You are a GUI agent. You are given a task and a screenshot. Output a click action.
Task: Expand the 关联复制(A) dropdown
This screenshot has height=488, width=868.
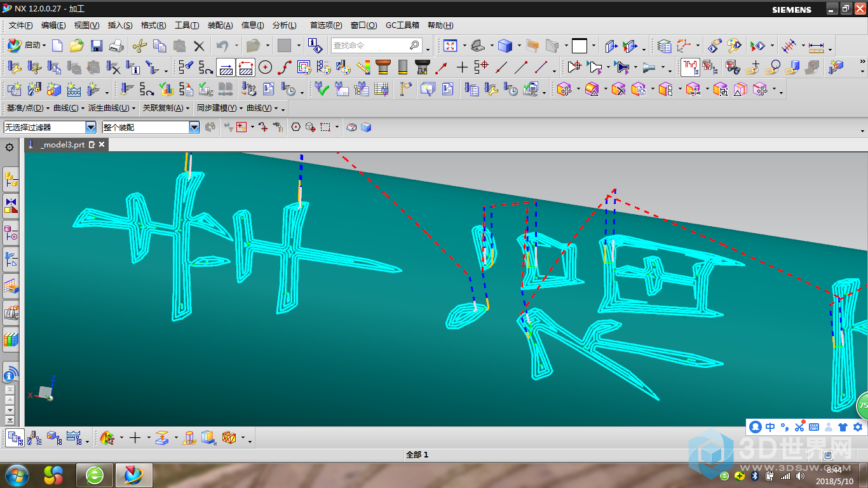pos(166,108)
